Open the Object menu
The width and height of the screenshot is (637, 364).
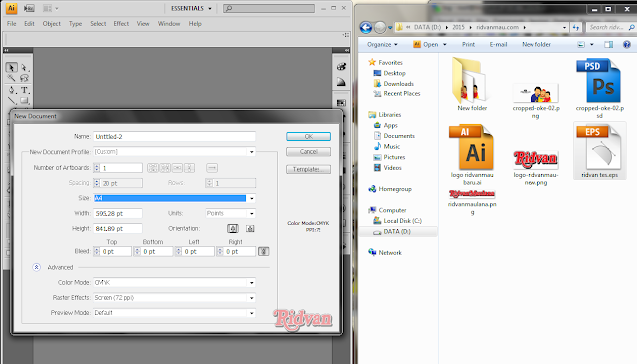(x=51, y=24)
